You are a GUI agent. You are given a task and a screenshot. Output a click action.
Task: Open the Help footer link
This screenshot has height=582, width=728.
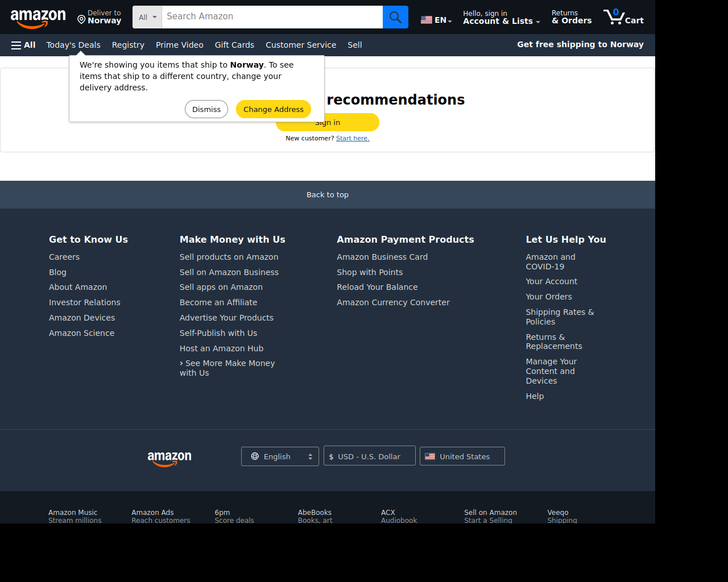point(535,396)
